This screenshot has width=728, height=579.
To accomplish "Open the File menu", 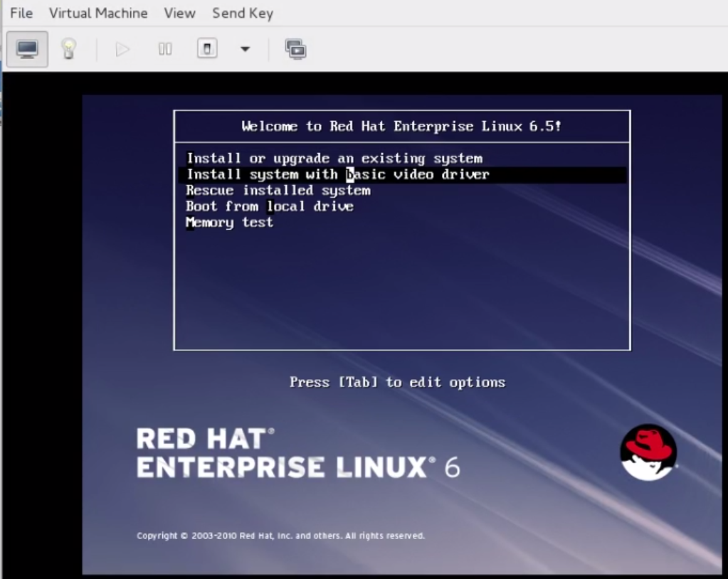I will 21,13.
